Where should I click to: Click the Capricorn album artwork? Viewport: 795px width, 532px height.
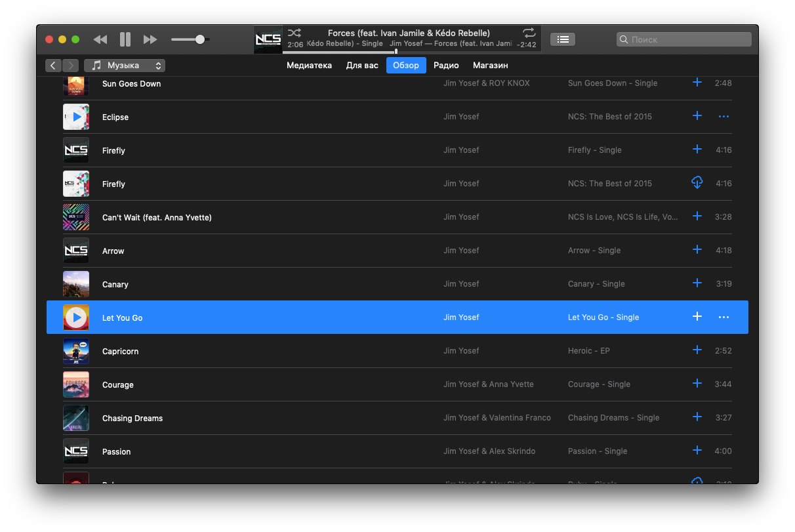click(x=76, y=351)
